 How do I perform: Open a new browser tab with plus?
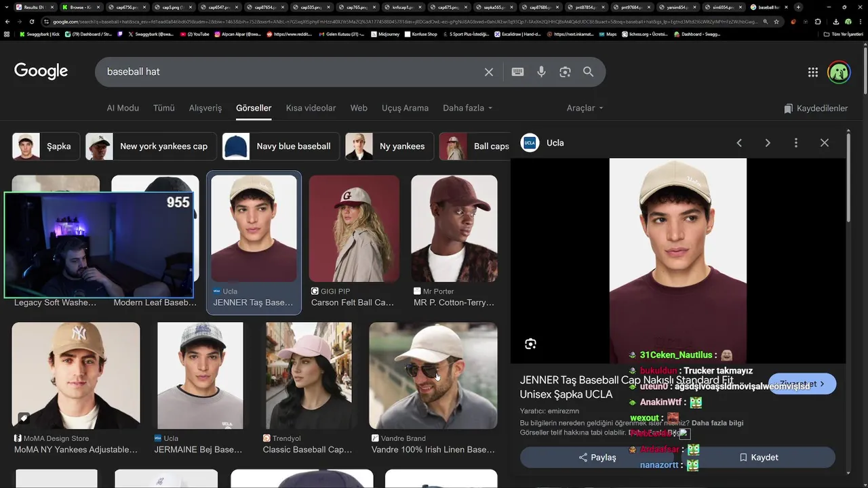click(x=798, y=7)
